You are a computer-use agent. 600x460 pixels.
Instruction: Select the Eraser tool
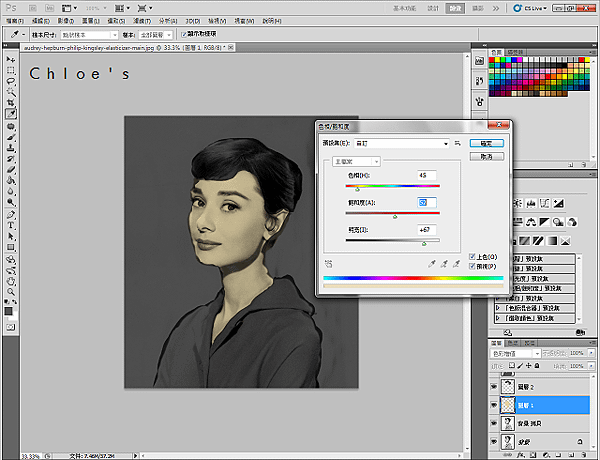pyautogui.click(x=11, y=170)
